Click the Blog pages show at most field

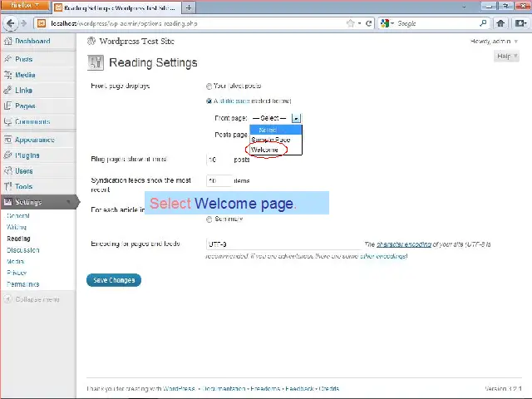tap(219, 159)
